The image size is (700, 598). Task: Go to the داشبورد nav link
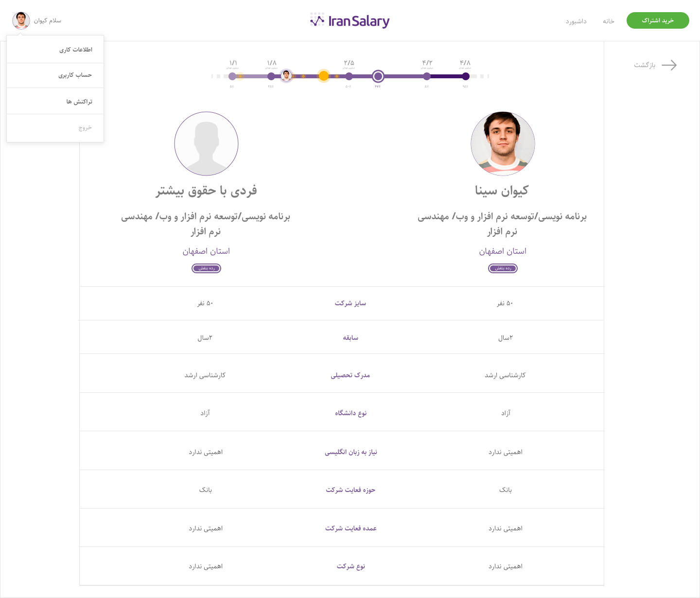pyautogui.click(x=576, y=21)
